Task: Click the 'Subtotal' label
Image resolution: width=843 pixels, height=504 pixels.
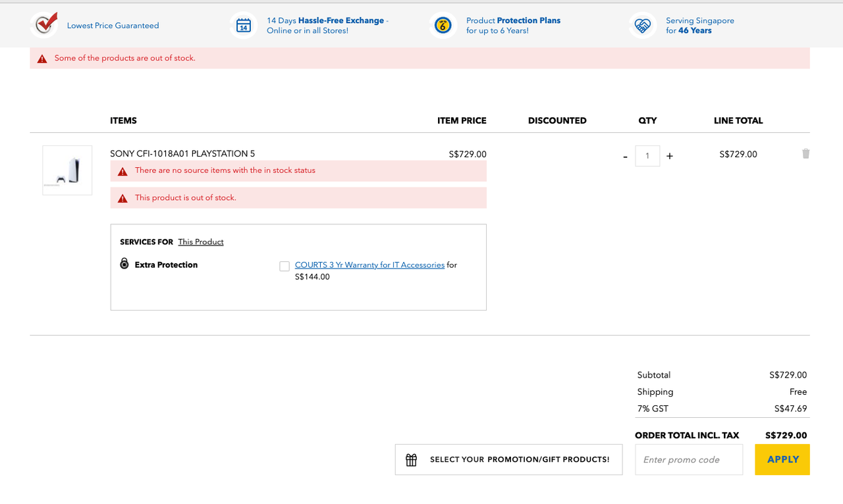Action: click(654, 375)
